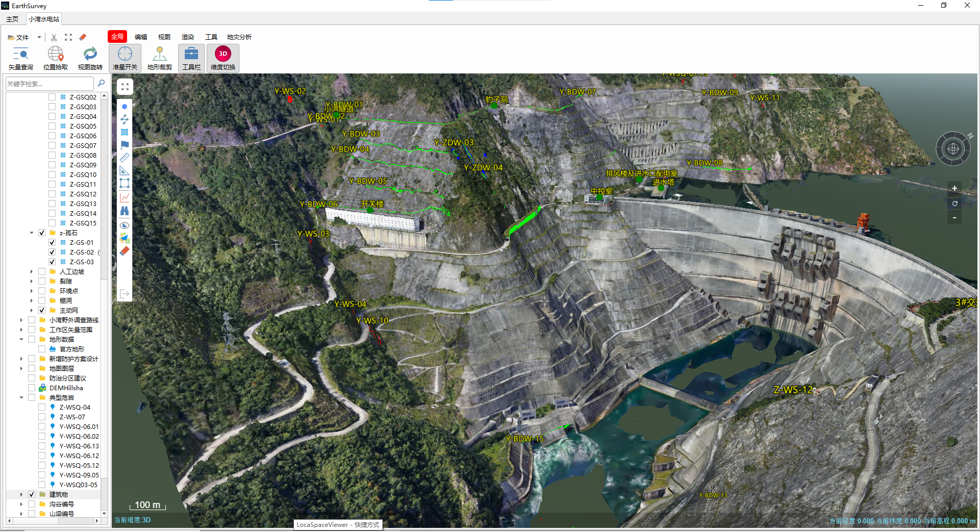Select the Y-WSQ-06.13 tree item

click(79, 446)
